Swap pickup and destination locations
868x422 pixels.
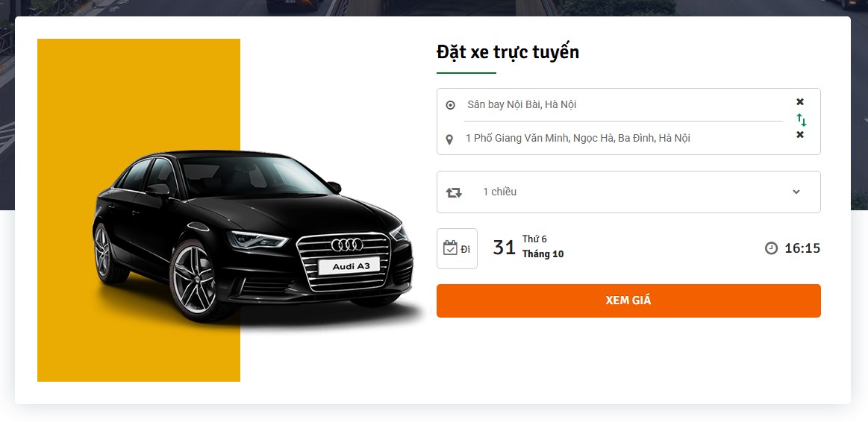point(801,119)
